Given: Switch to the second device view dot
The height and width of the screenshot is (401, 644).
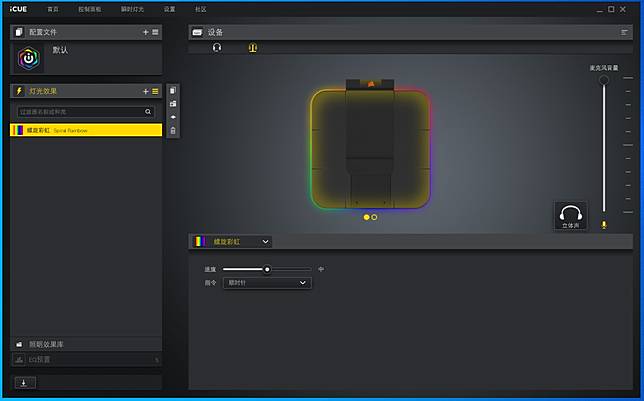Looking at the screenshot, I should [374, 217].
